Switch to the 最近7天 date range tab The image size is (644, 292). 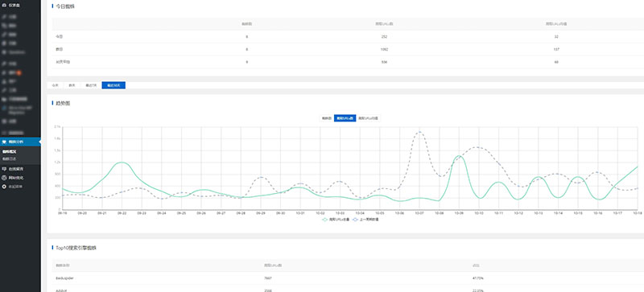[x=91, y=85]
